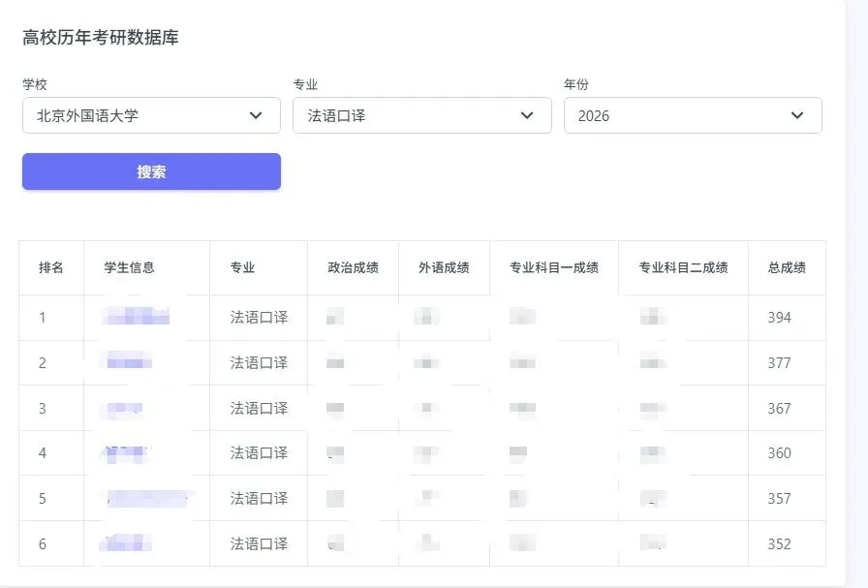Viewport: 868px width, 588px height.
Task: Click the chevron arrow in 年份 selector
Action: (x=797, y=115)
